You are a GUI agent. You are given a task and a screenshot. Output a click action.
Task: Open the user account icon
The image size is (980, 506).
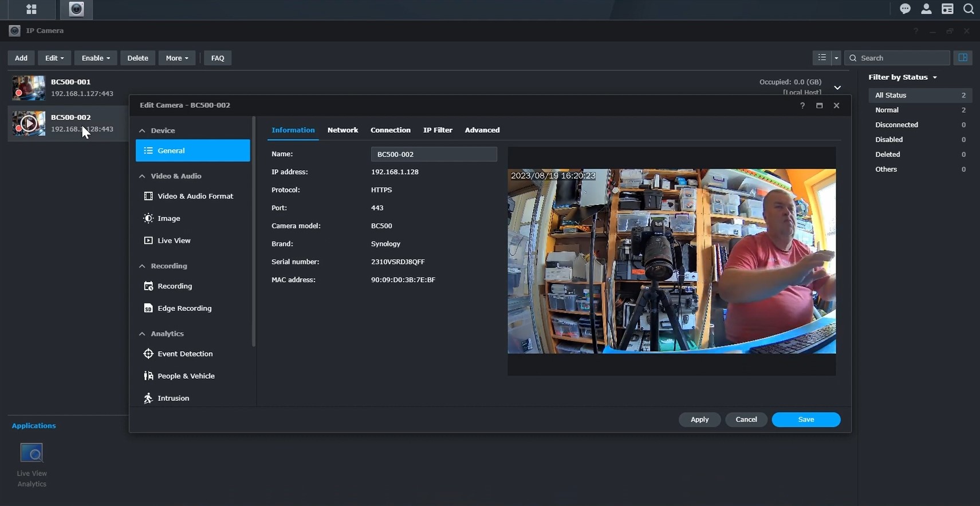tap(926, 9)
